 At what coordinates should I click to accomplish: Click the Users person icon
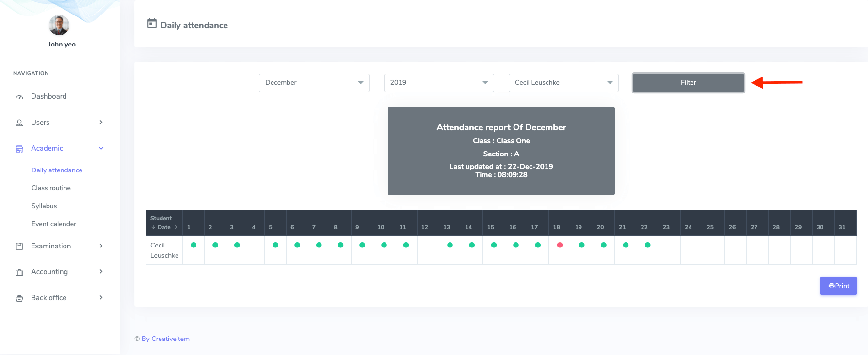(x=19, y=123)
